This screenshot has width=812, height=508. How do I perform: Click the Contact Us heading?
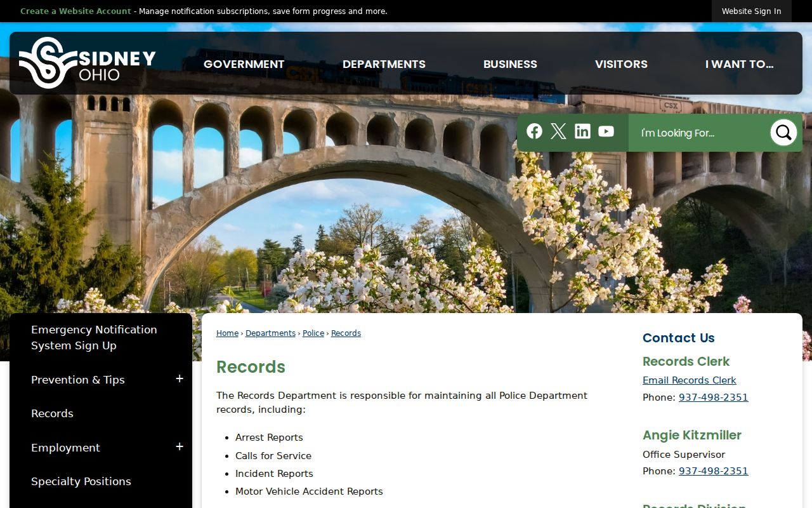tap(678, 338)
